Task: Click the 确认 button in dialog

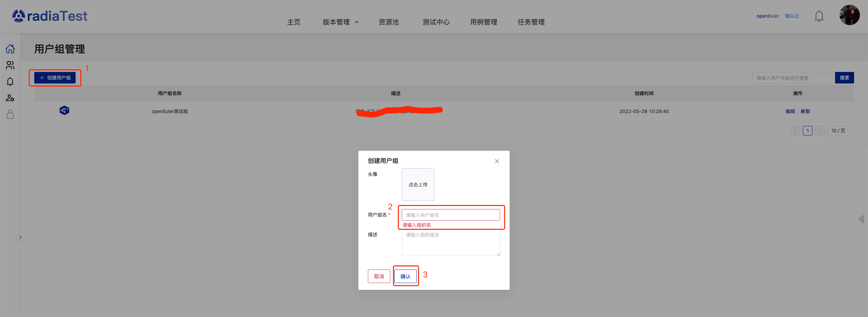Action: point(406,276)
